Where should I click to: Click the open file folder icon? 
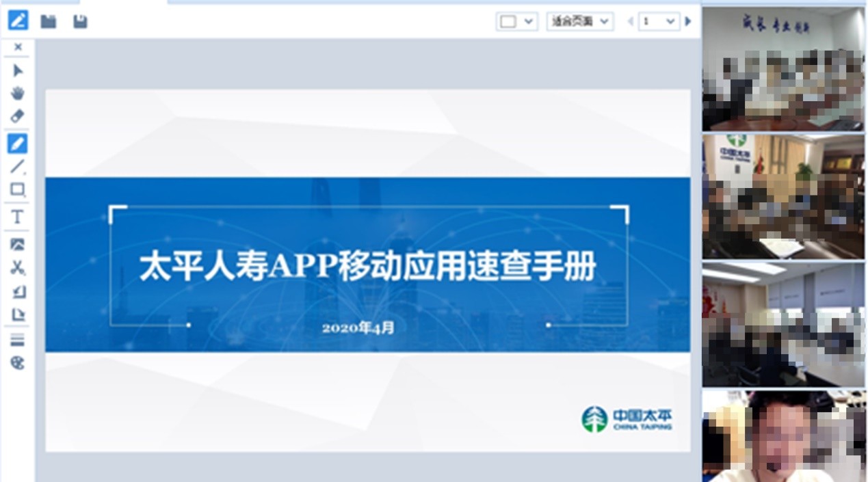48,22
